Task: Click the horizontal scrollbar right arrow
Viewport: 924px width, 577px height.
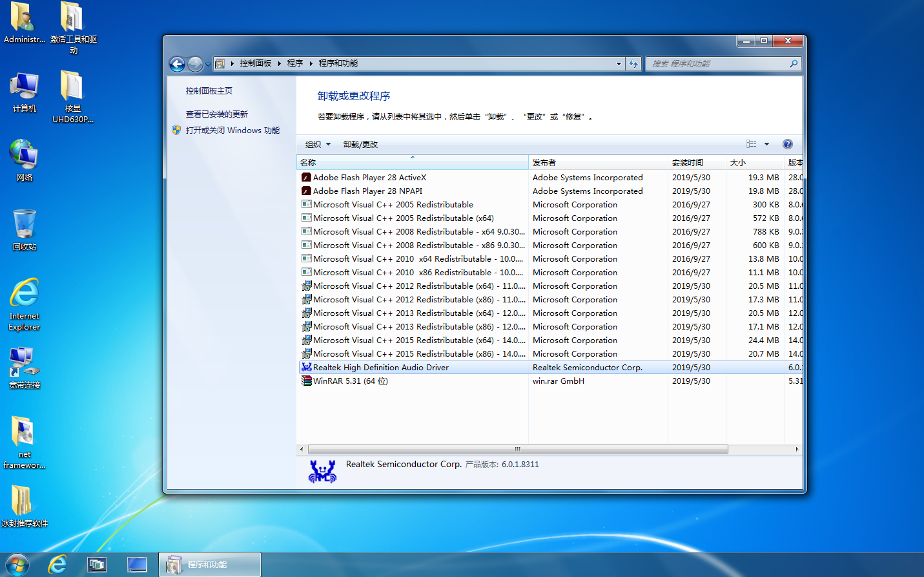Action: coord(797,449)
